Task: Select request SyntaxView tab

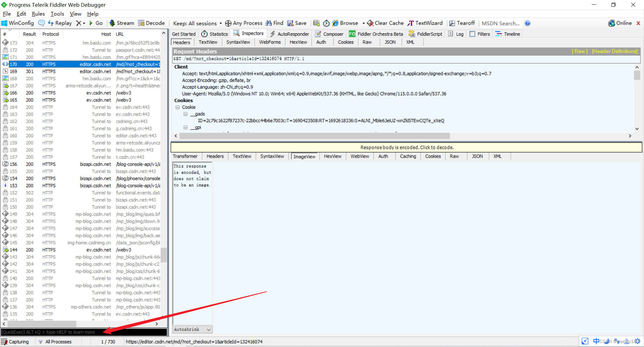Action: click(238, 42)
